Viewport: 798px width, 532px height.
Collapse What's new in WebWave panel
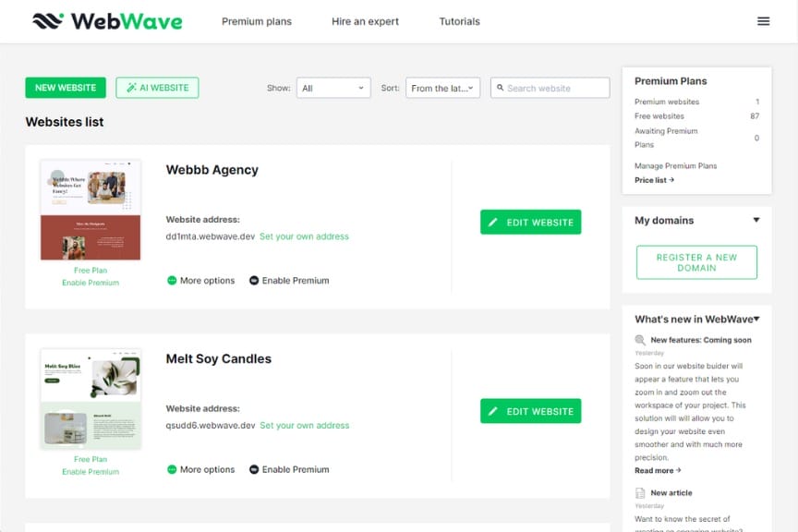(x=756, y=319)
